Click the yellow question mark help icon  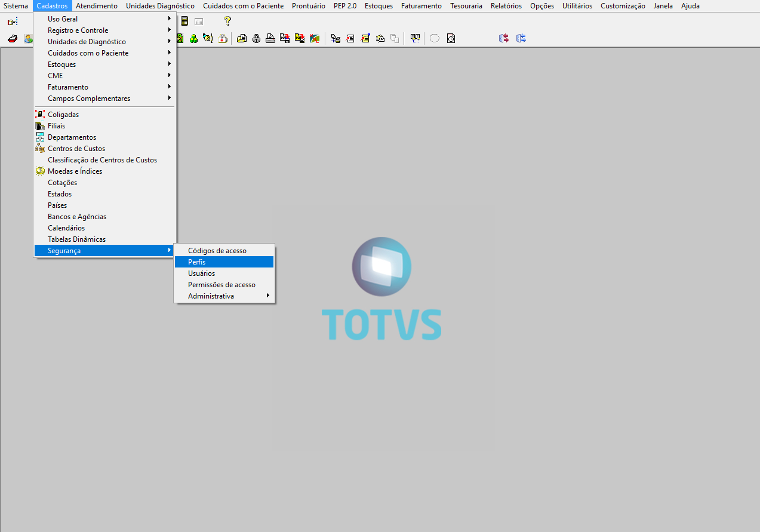[227, 21]
